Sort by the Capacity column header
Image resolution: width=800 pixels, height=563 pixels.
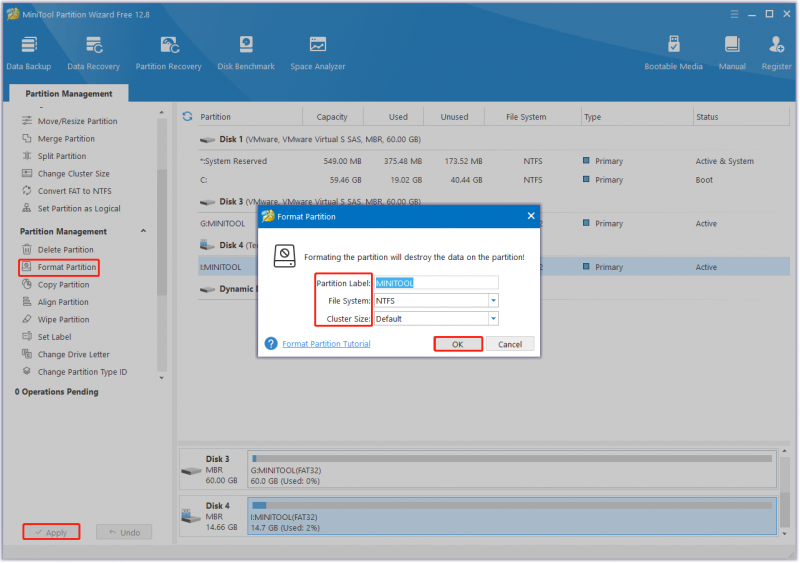point(333,117)
